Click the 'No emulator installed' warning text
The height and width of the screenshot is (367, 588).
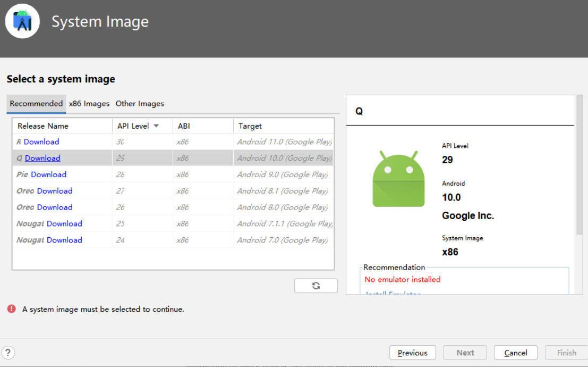tap(403, 279)
